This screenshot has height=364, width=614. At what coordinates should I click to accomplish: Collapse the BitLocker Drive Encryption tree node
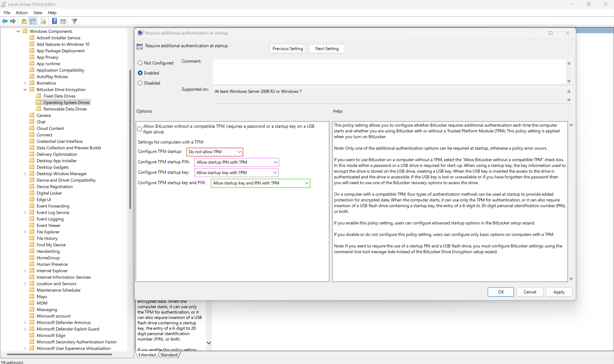click(25, 90)
